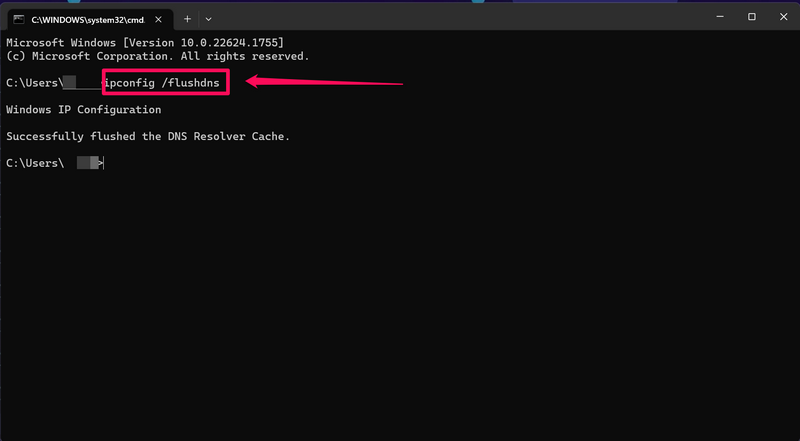The image size is (800, 441).
Task: Click the Windows IP Configuration line
Action: coord(83,109)
